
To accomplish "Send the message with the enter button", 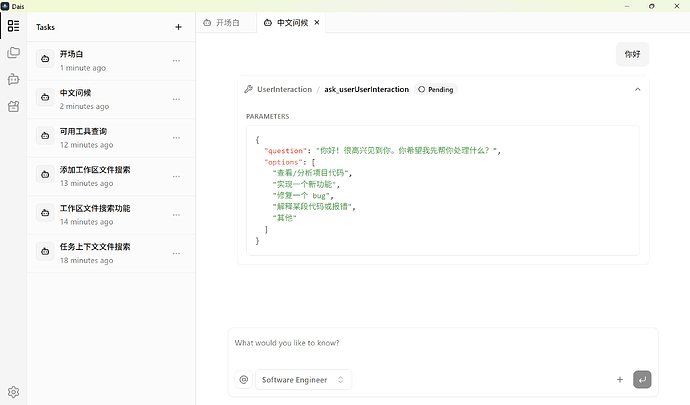I will click(x=642, y=379).
